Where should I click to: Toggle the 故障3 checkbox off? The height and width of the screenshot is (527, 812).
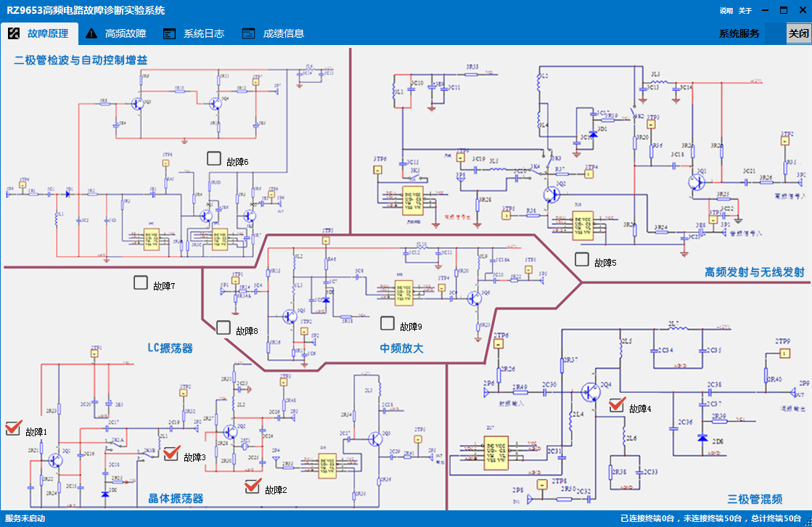[x=171, y=454]
